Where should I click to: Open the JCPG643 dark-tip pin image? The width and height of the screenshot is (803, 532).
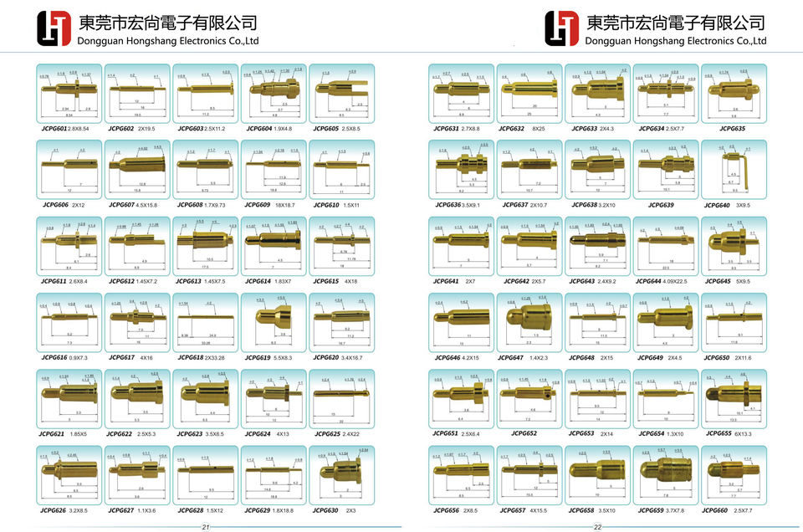[597, 246]
